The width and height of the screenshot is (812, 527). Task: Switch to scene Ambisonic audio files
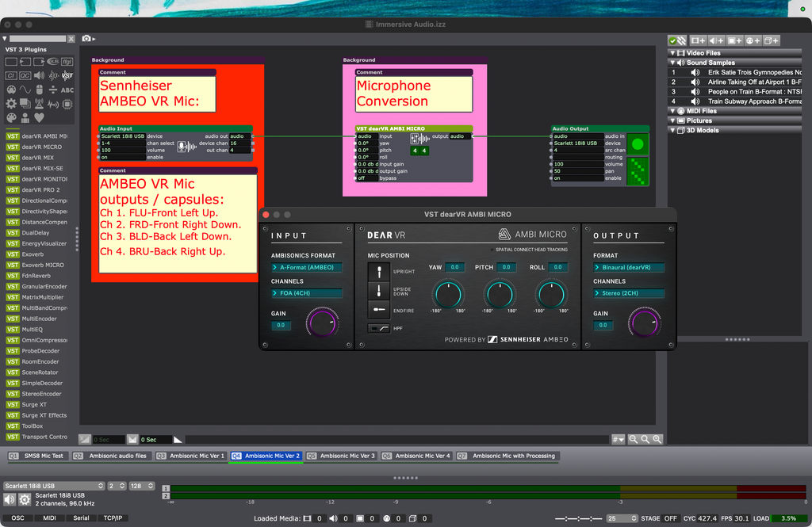tap(111, 456)
